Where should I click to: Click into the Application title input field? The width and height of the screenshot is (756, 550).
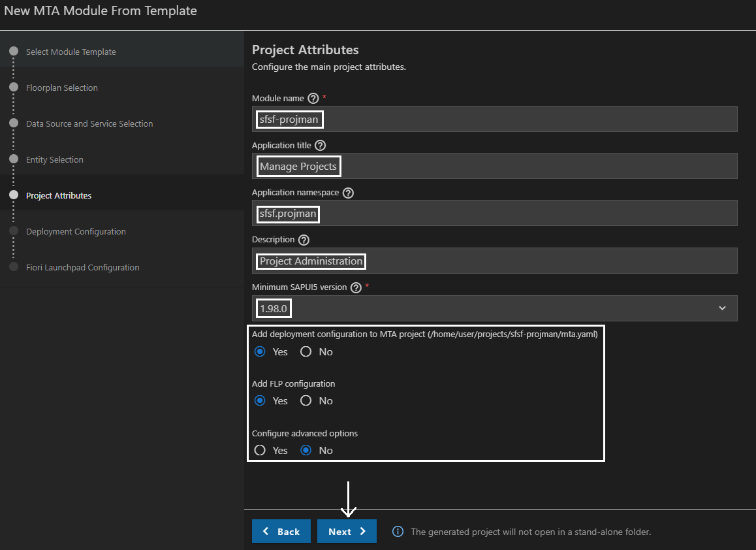[x=495, y=166]
